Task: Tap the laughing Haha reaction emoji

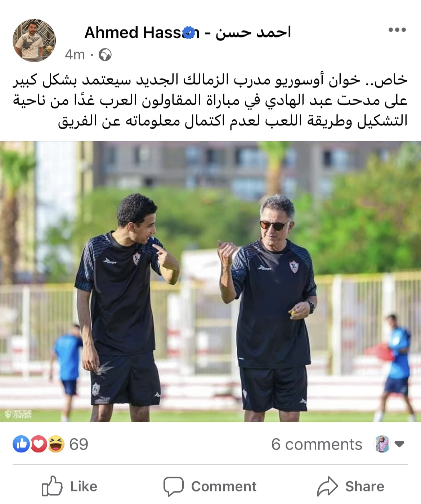Action: [56, 444]
